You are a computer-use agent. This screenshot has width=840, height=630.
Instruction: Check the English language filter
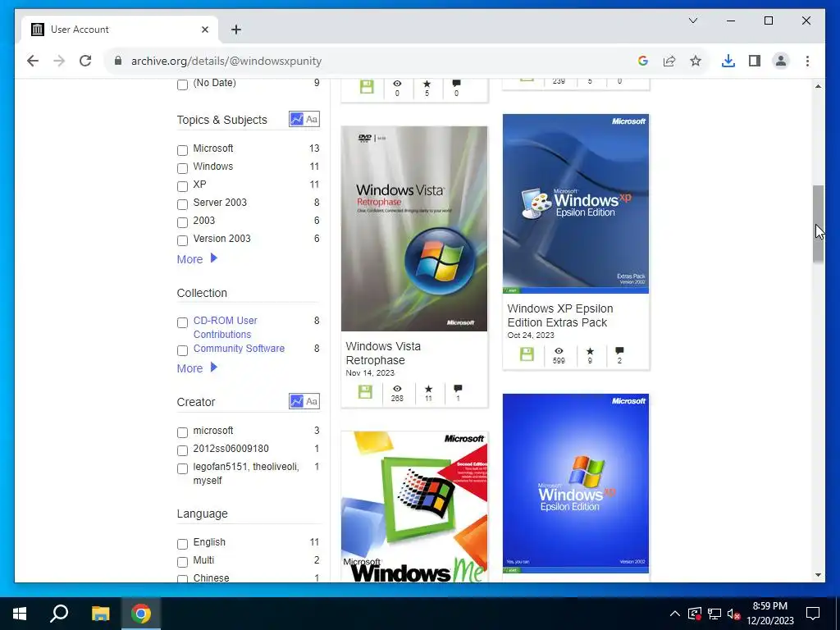click(182, 545)
